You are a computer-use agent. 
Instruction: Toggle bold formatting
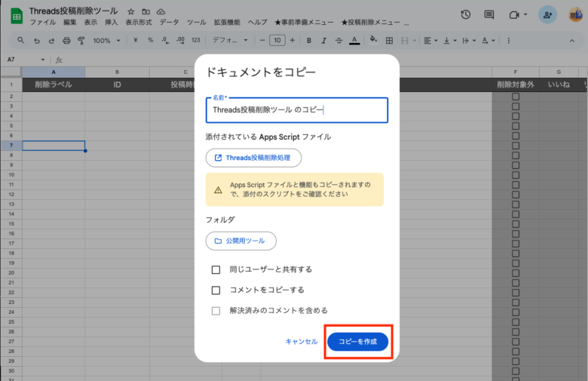coord(309,41)
